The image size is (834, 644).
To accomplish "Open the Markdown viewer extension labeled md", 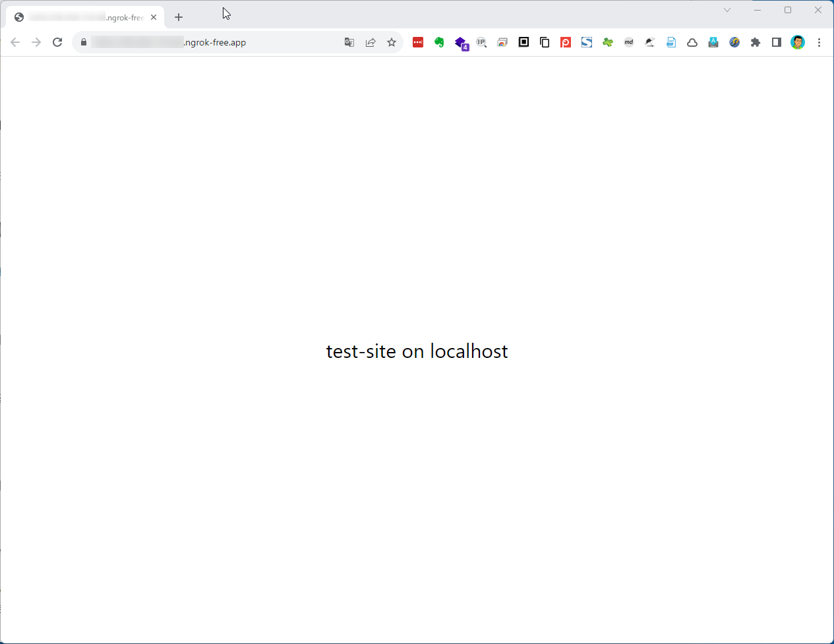I will pos(628,42).
